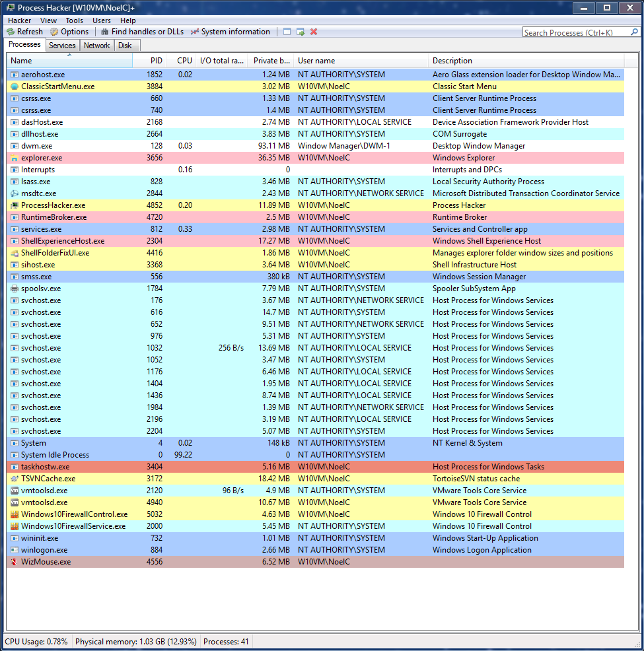644x651 pixels.
Task: Open the Hacker menu
Action: point(19,20)
